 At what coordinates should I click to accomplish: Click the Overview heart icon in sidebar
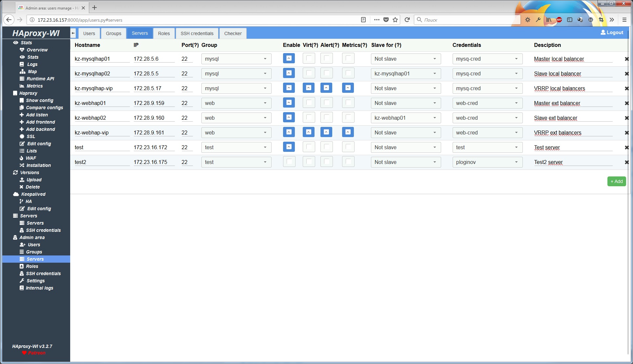(22, 50)
